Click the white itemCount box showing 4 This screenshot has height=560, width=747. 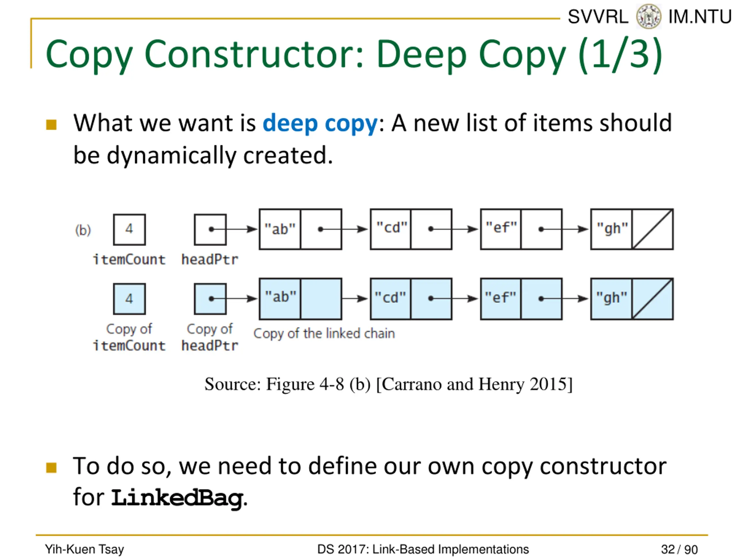(x=129, y=230)
